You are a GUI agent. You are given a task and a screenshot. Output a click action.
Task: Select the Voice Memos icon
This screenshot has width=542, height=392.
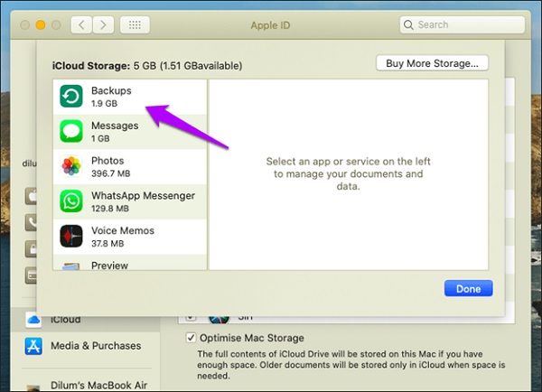71,237
